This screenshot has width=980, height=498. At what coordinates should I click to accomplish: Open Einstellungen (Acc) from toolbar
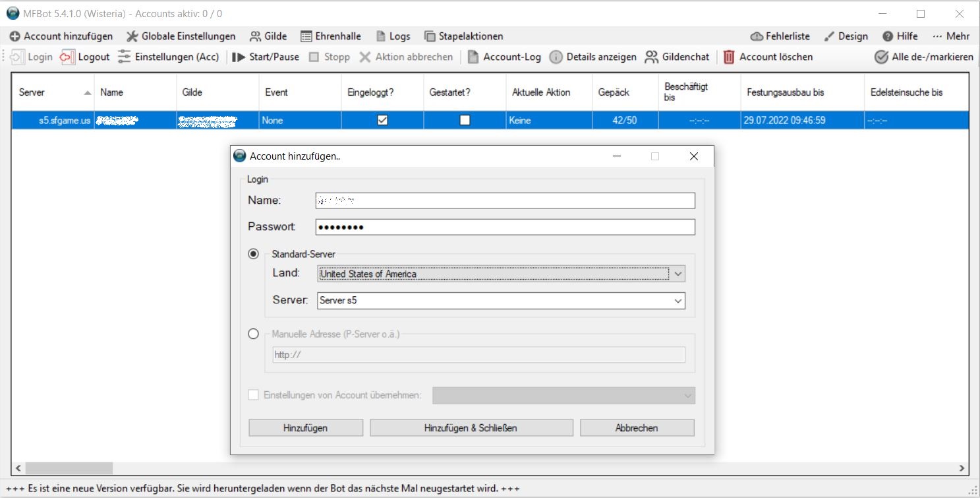click(168, 57)
